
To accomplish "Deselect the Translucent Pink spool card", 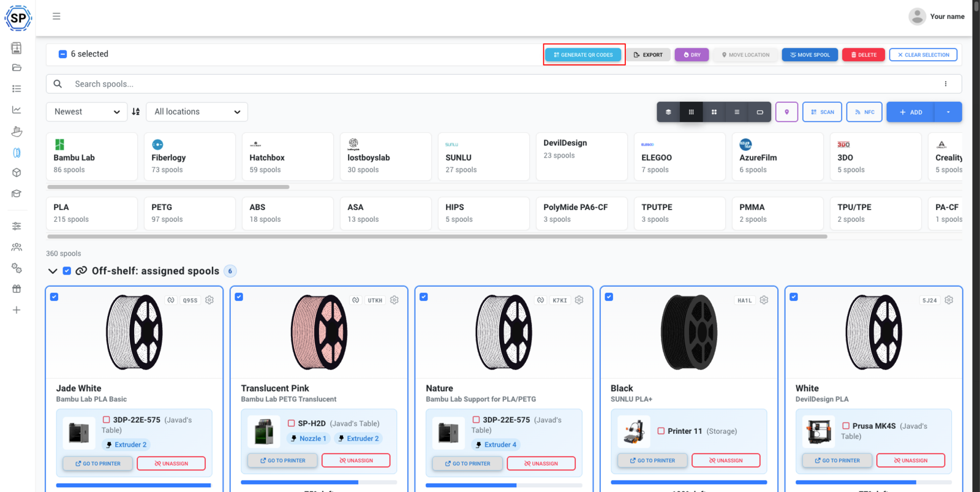I will pos(239,297).
